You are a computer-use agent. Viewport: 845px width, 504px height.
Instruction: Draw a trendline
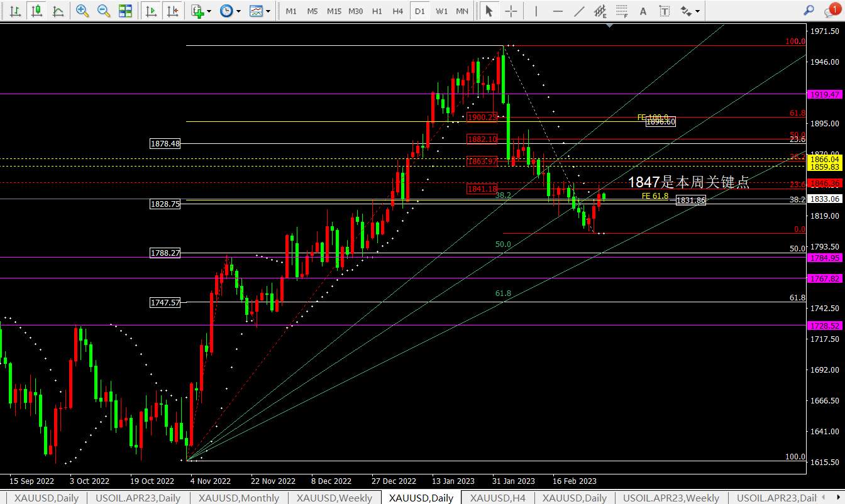[579, 11]
